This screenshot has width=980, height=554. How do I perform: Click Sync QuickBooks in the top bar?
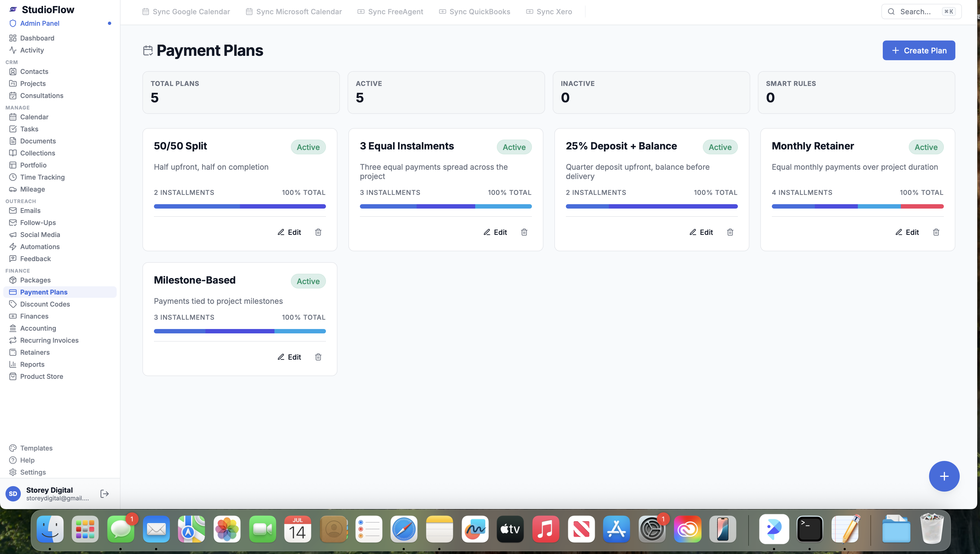475,12
